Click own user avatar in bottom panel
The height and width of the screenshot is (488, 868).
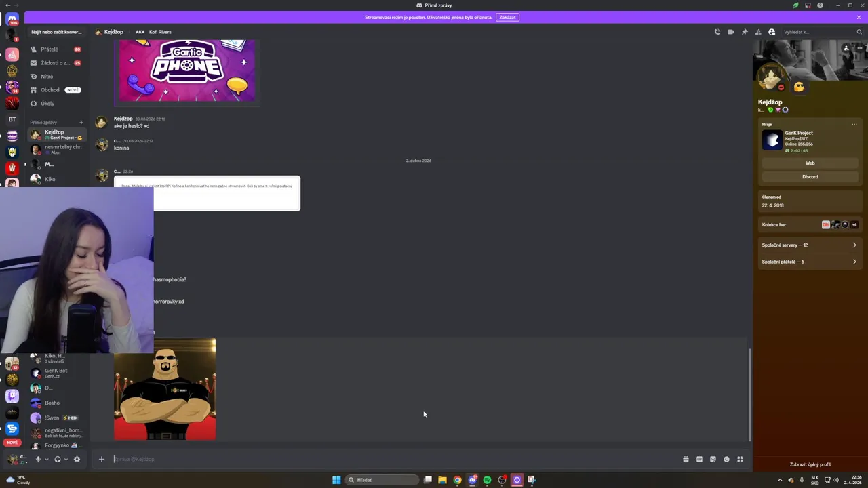pyautogui.click(x=12, y=459)
